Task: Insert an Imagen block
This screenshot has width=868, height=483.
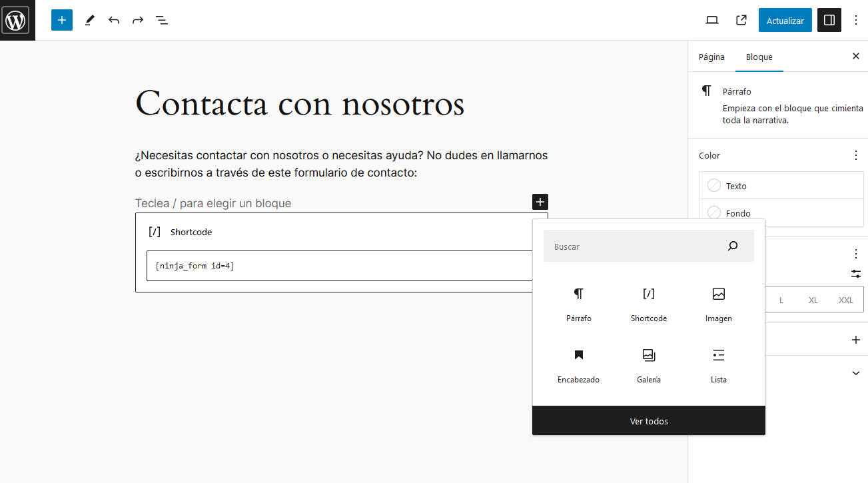Action: pos(719,304)
